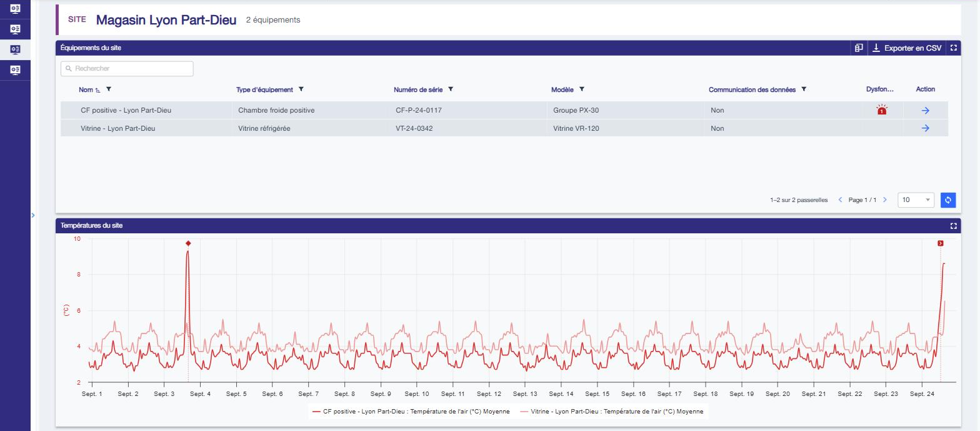Open the filter for Communication des données
This screenshot has width=980, height=431.
click(804, 89)
